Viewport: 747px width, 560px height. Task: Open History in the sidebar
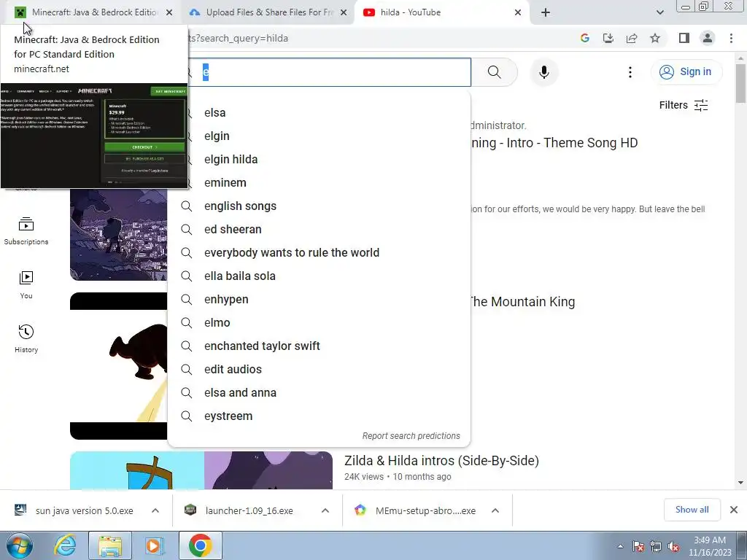pos(26,338)
